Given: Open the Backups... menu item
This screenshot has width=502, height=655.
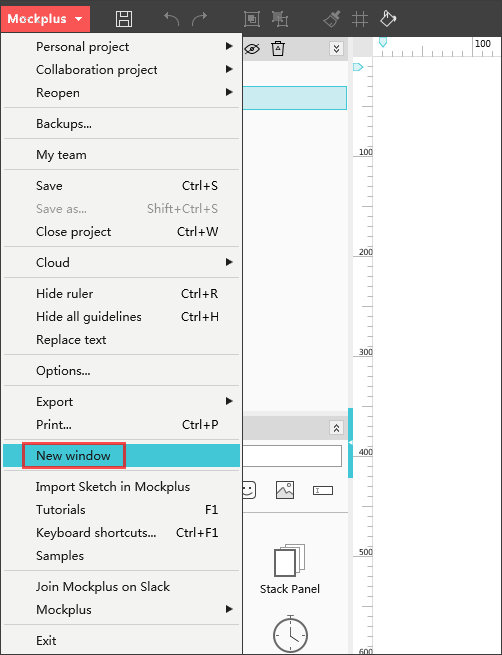Looking at the screenshot, I should (121, 124).
